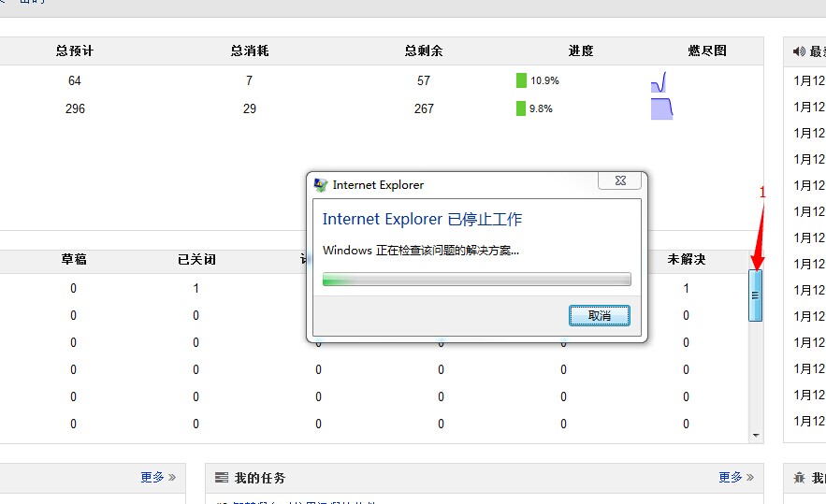Image resolution: width=826 pixels, height=504 pixels.
Task: Click the 未解决 column header
Action: tap(687, 259)
